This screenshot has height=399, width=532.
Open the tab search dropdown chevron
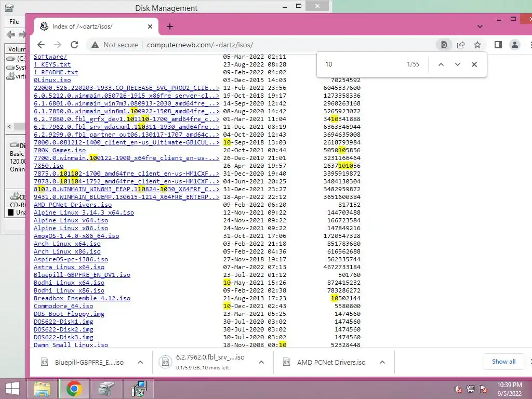480,26
